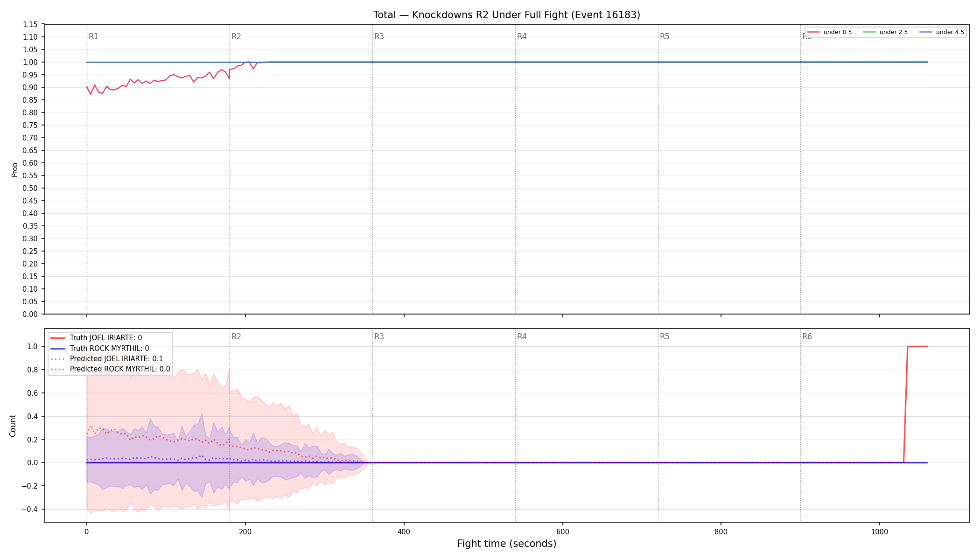Image resolution: width=980 pixels, height=560 pixels.
Task: Click the 'under 4.5' legend entry
Action: (x=942, y=32)
